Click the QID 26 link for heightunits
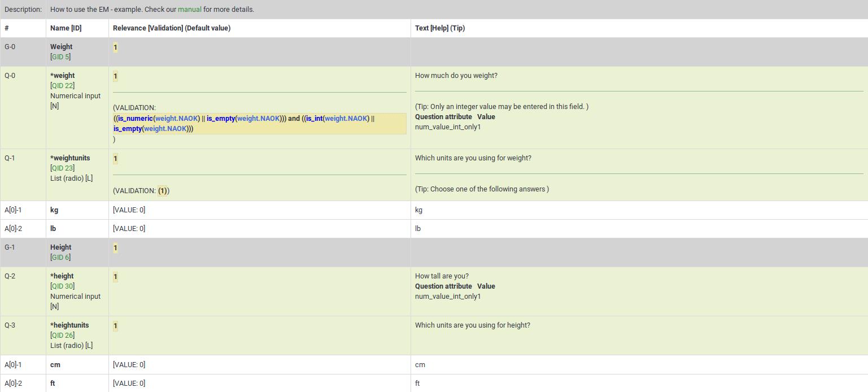868x392 pixels. click(62, 336)
